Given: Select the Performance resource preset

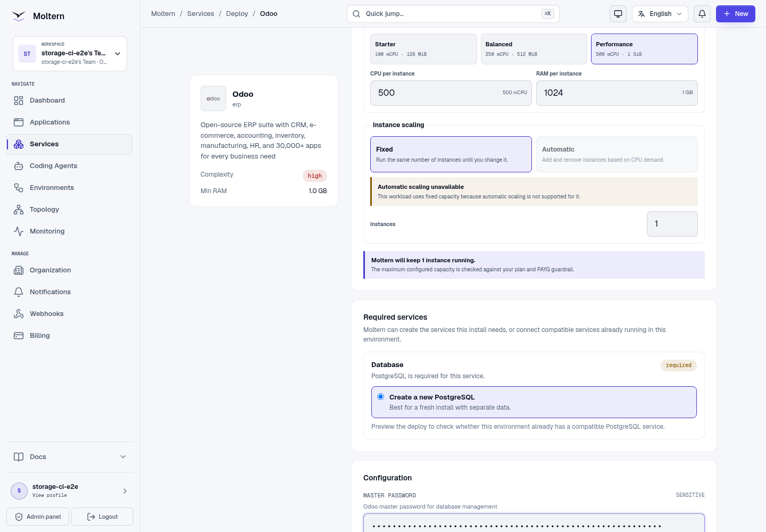Looking at the screenshot, I should coord(644,49).
